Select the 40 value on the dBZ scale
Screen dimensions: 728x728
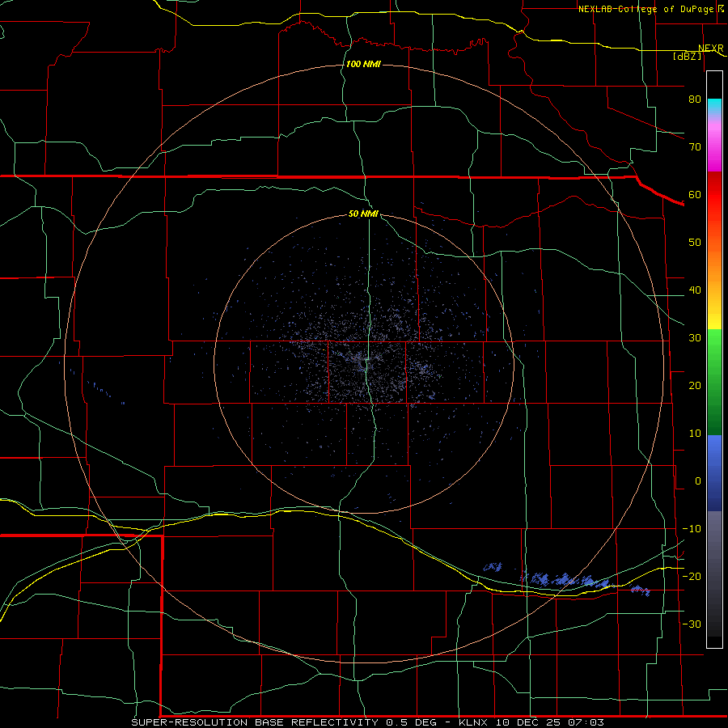(695, 290)
